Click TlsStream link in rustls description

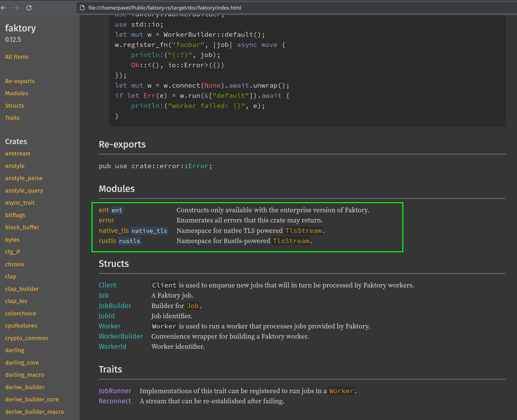coord(291,241)
